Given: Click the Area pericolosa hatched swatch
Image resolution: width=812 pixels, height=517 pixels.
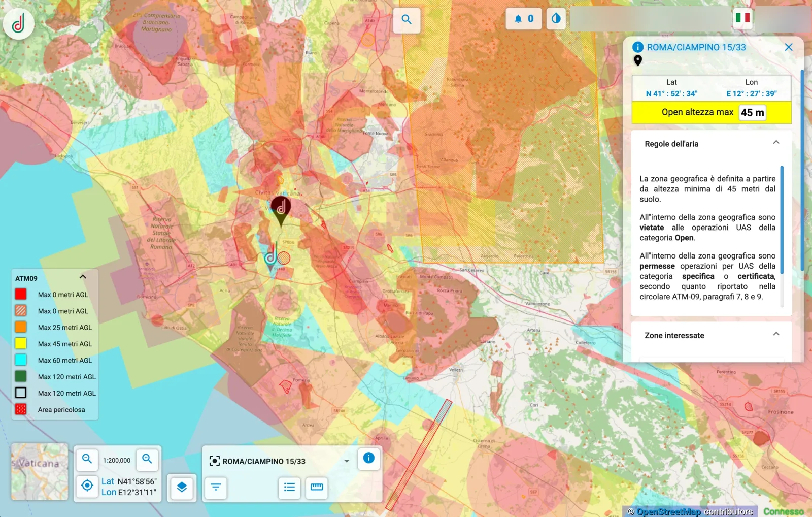Looking at the screenshot, I should pyautogui.click(x=21, y=409).
